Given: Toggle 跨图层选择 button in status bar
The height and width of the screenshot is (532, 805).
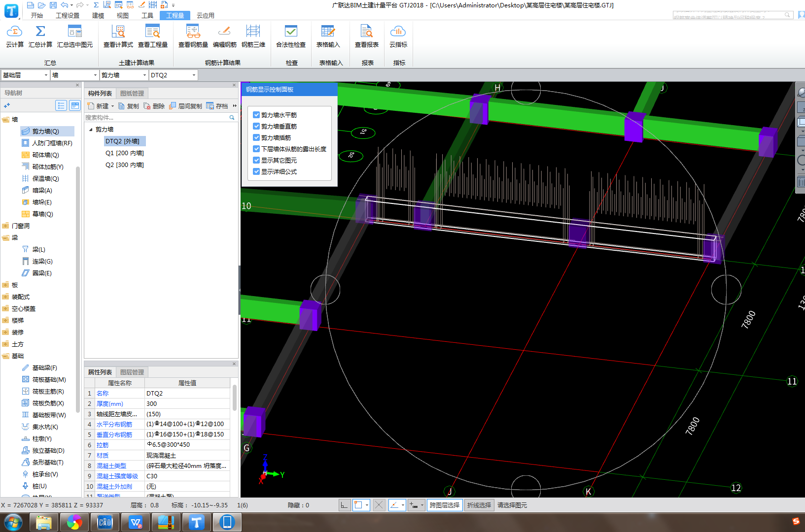Looking at the screenshot, I should click(445, 505).
